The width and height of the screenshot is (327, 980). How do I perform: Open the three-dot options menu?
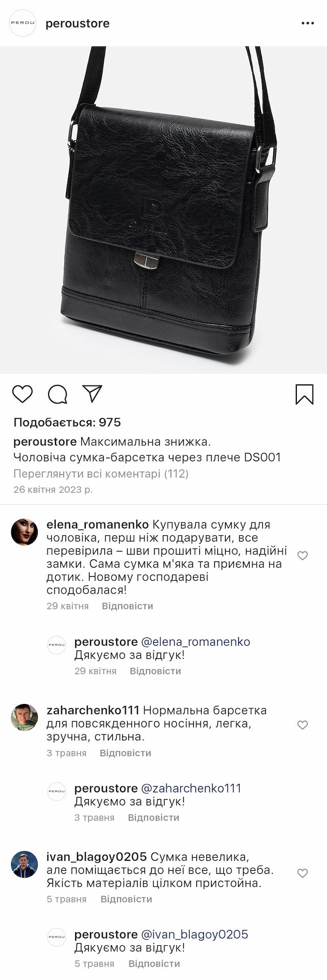click(x=308, y=24)
